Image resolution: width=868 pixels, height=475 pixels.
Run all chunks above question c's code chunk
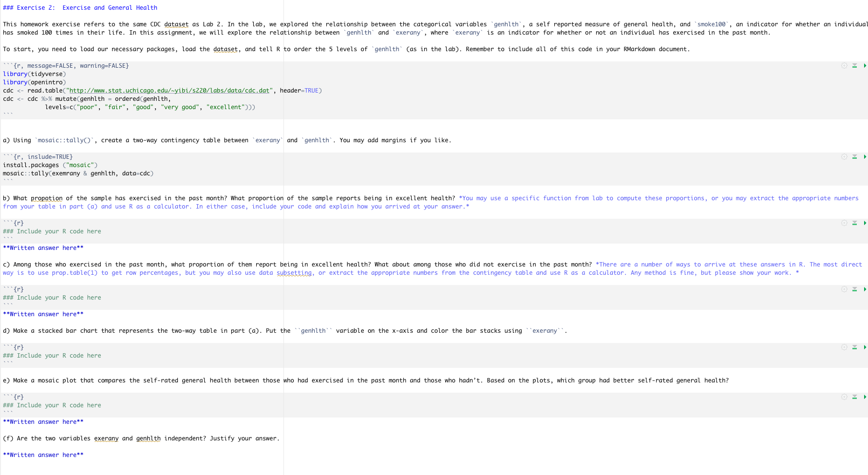point(854,289)
